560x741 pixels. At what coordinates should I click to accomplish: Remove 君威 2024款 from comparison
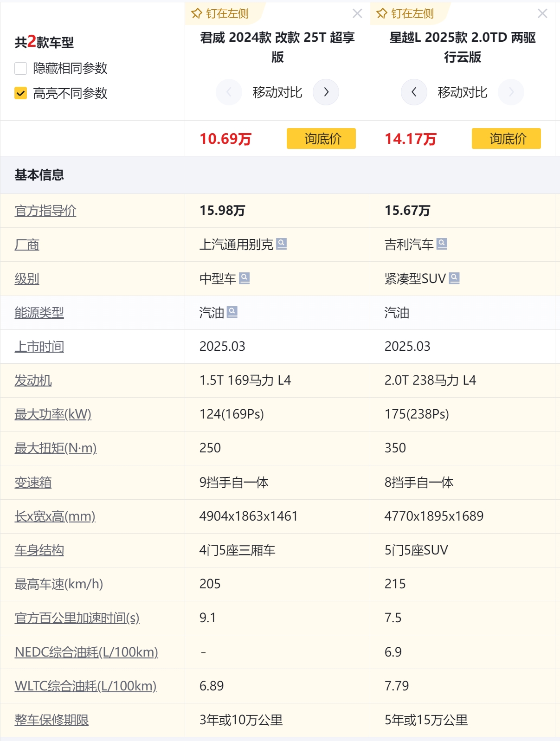click(357, 13)
